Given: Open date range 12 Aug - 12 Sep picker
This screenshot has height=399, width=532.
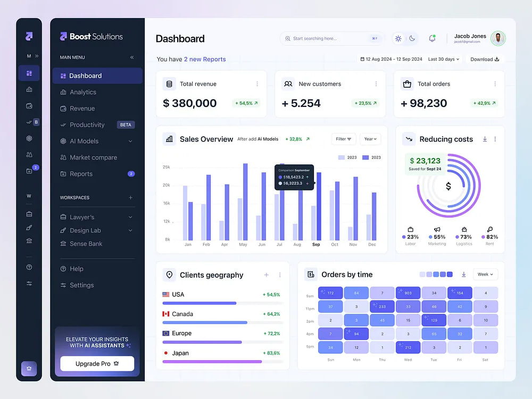Looking at the screenshot, I should click(x=391, y=59).
